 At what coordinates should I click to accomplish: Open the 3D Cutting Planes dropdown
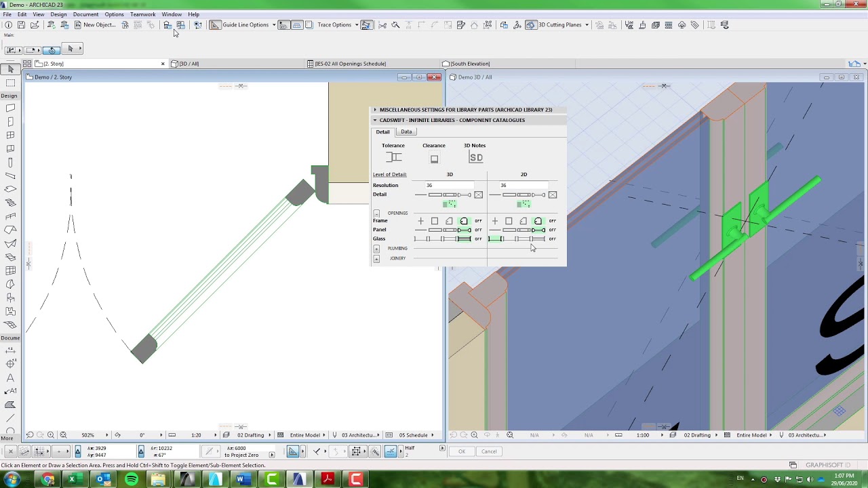(587, 25)
